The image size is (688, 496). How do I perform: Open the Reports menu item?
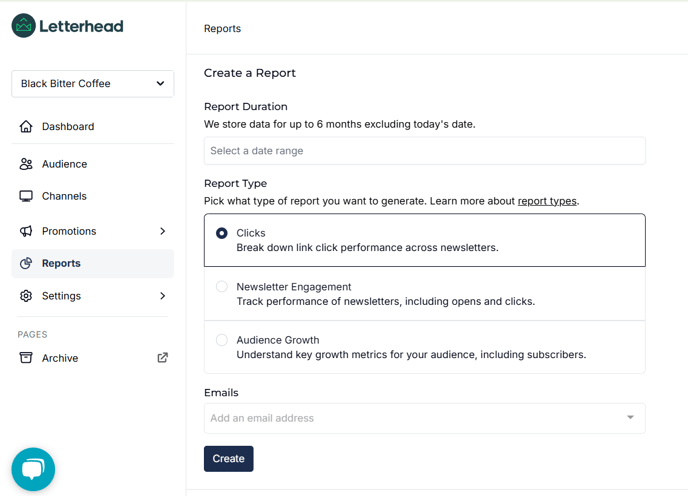pos(93,263)
